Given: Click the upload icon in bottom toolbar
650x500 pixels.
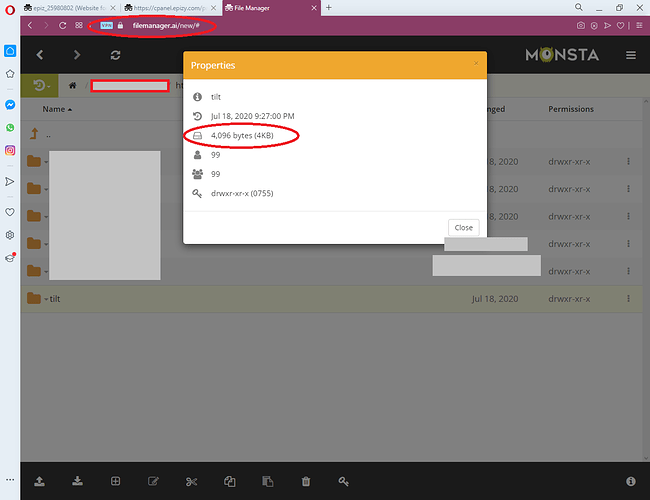Looking at the screenshot, I should click(39, 481).
